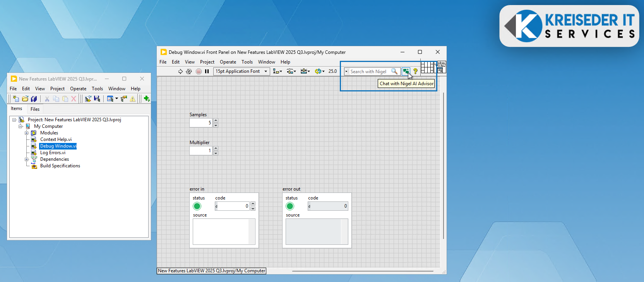Select Context Help.vi in project tree
The height and width of the screenshot is (282, 644).
click(56, 139)
